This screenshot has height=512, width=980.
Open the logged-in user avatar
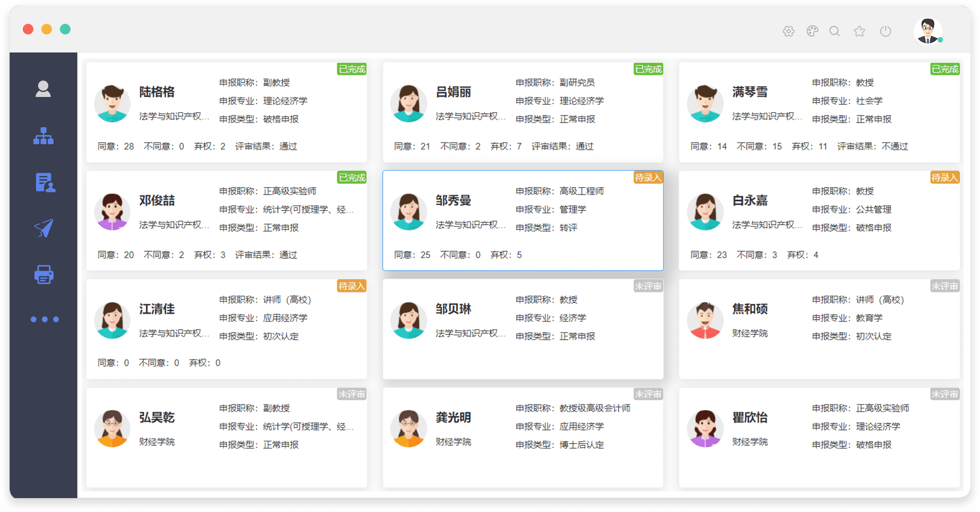pos(928,31)
